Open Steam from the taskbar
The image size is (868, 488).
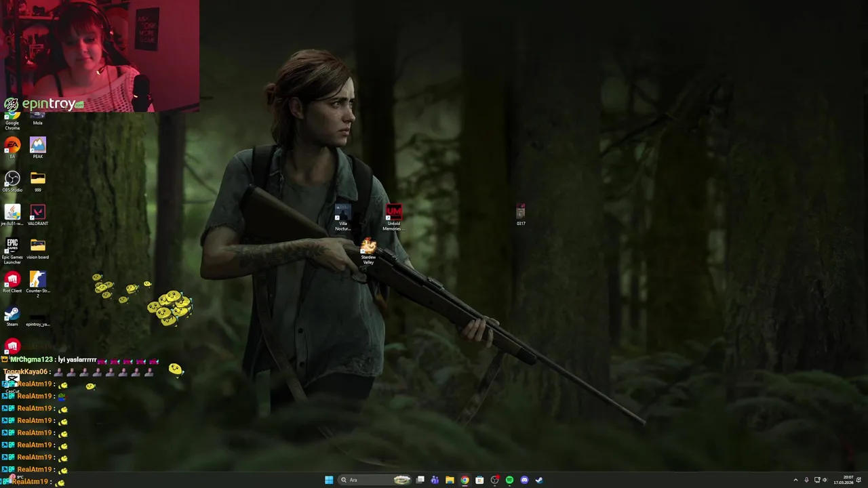click(x=539, y=480)
